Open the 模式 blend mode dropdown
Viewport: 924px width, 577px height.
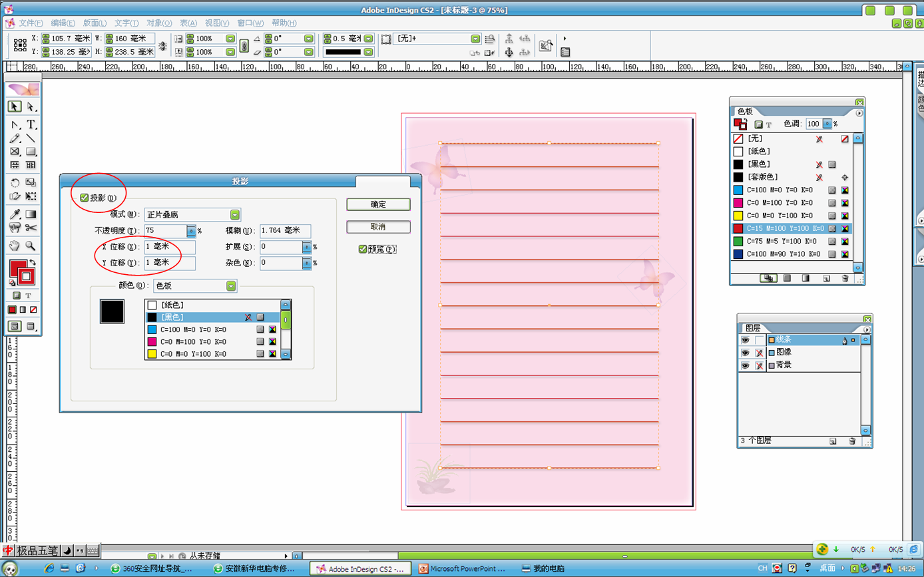(235, 215)
